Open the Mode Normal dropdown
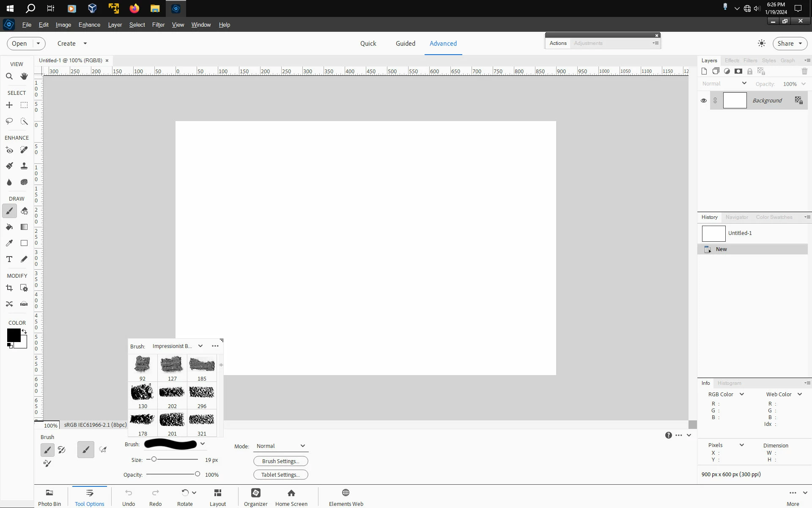The width and height of the screenshot is (812, 508). (281, 446)
